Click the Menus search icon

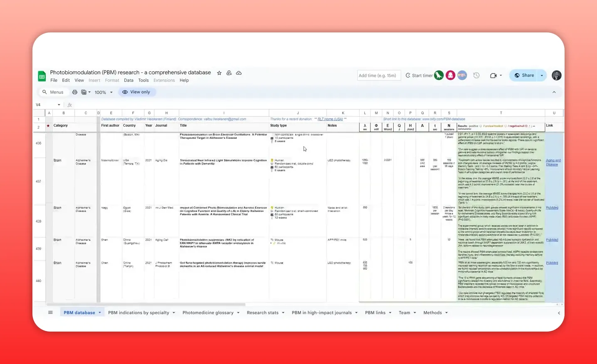pyautogui.click(x=44, y=92)
